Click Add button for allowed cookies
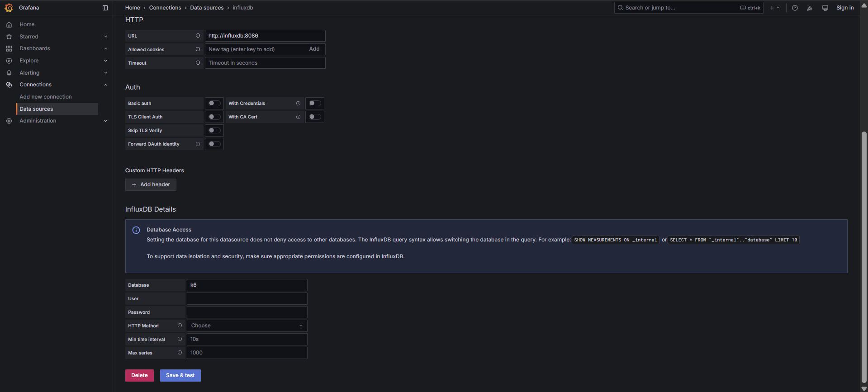Viewport: 868px width, 392px height. tap(314, 49)
